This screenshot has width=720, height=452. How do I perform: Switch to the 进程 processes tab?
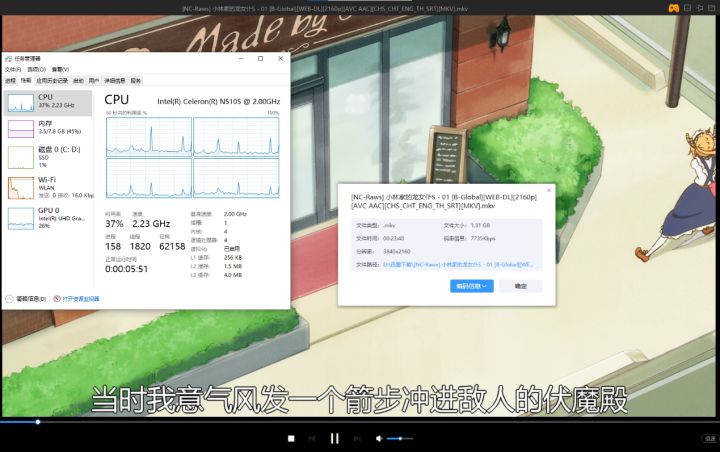point(10,81)
